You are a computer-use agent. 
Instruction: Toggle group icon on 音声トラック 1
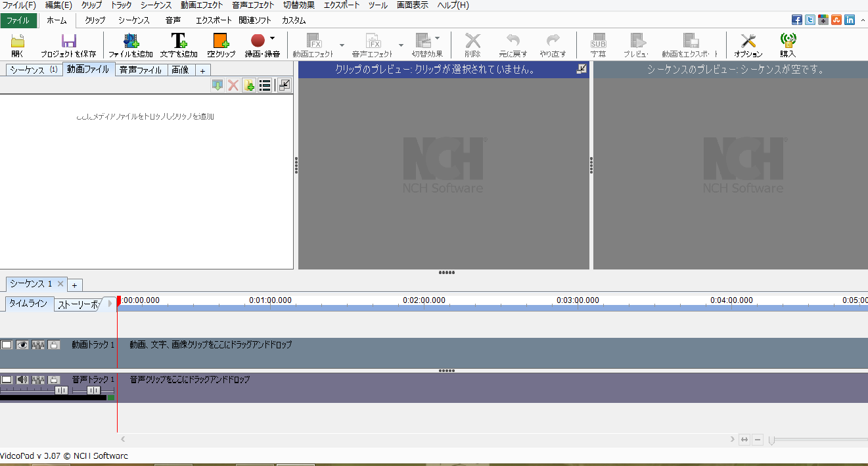[38, 379]
